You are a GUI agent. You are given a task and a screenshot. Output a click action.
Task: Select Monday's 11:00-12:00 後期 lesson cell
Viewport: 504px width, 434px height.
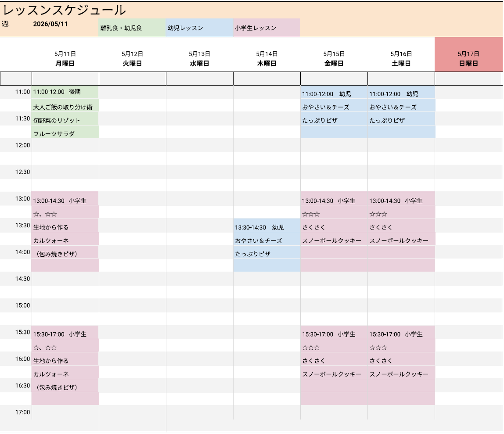click(65, 92)
